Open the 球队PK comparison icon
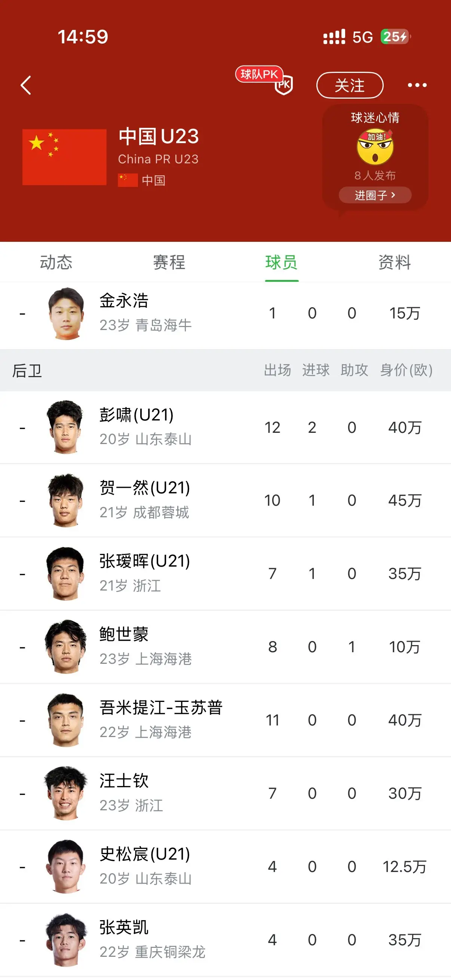This screenshot has width=451, height=980. (264, 80)
